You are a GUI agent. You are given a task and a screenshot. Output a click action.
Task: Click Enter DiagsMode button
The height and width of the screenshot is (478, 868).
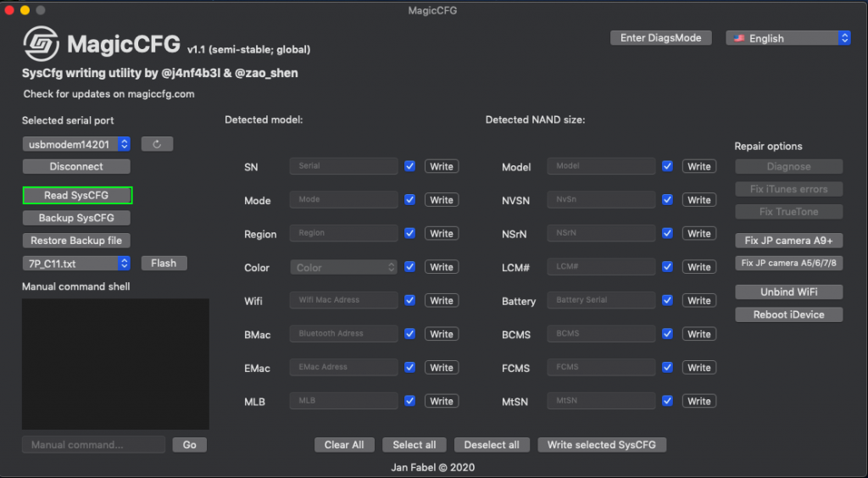660,38
